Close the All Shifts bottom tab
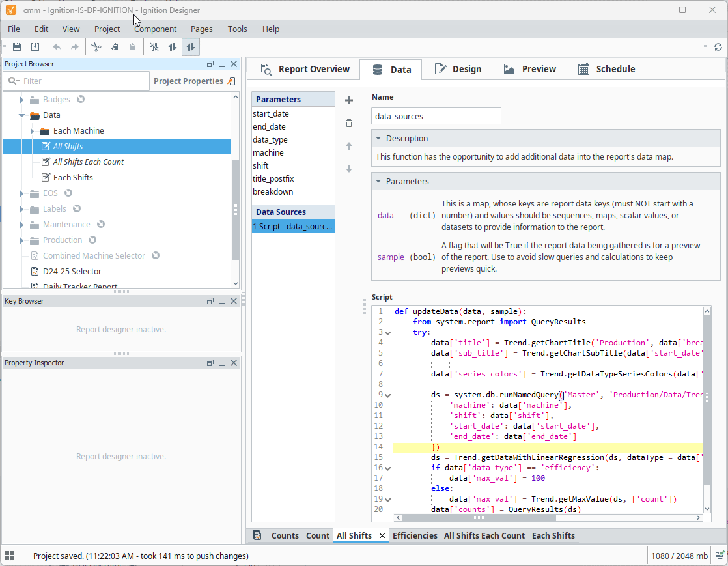This screenshot has height=566, width=728. click(382, 536)
